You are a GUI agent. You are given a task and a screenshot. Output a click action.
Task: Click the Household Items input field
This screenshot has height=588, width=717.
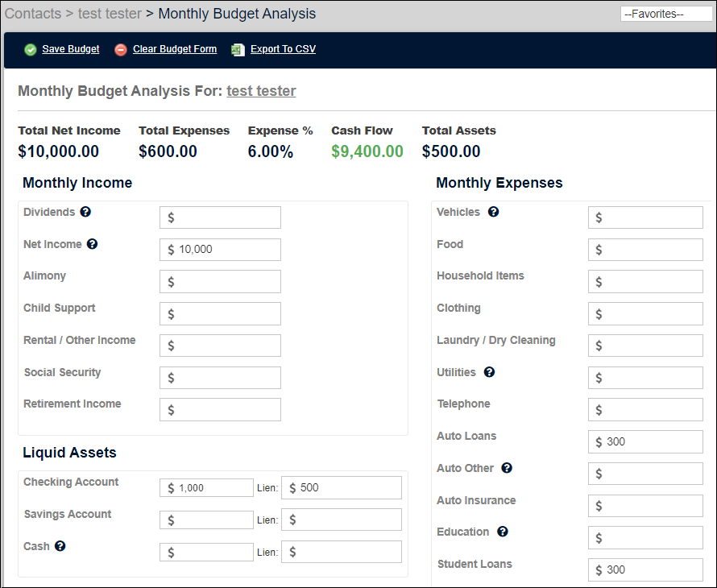[645, 282]
